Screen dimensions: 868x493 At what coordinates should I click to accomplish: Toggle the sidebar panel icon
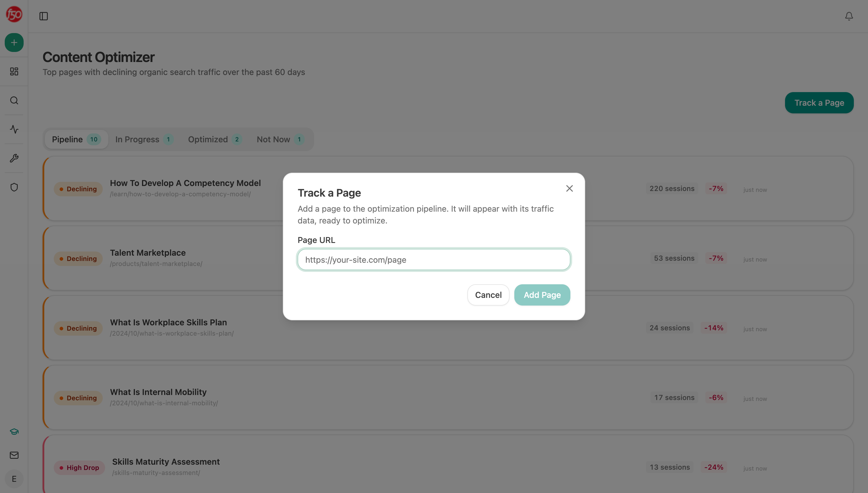44,16
